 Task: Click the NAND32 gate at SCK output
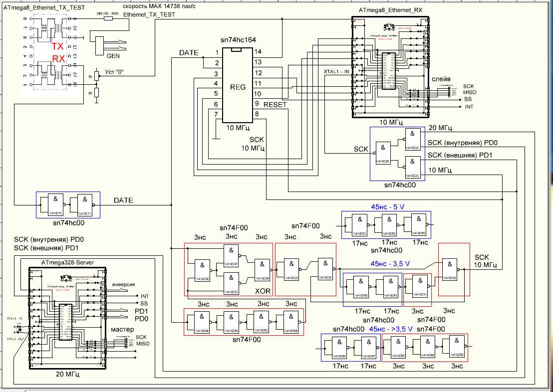(x=451, y=269)
